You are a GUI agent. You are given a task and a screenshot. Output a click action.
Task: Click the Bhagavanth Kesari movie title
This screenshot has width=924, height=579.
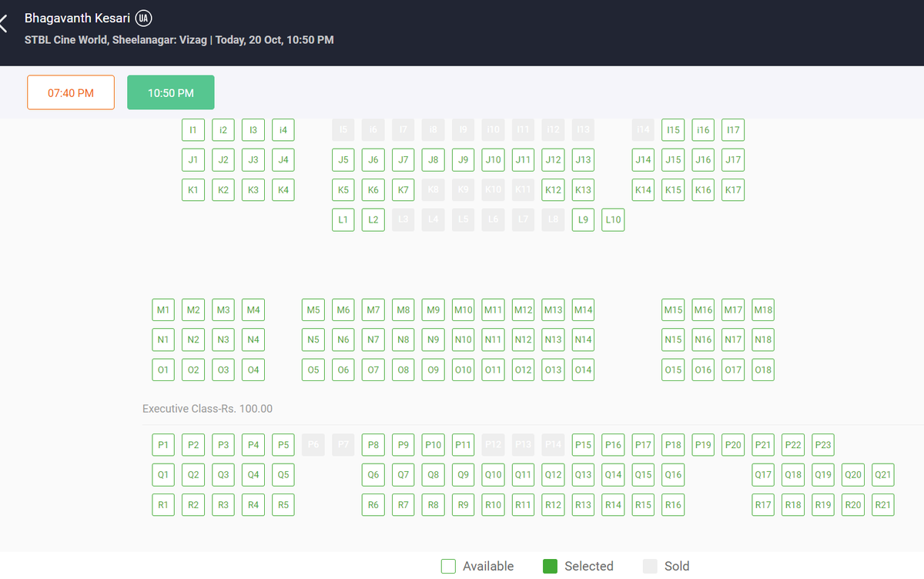click(77, 18)
